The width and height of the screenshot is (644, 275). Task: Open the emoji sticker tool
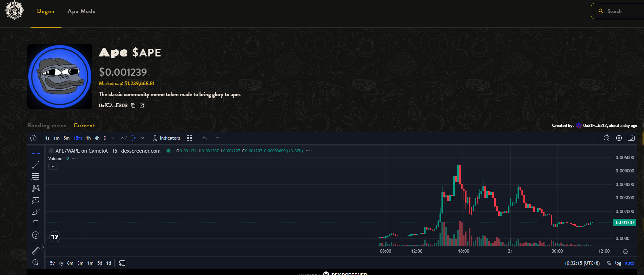point(36,235)
